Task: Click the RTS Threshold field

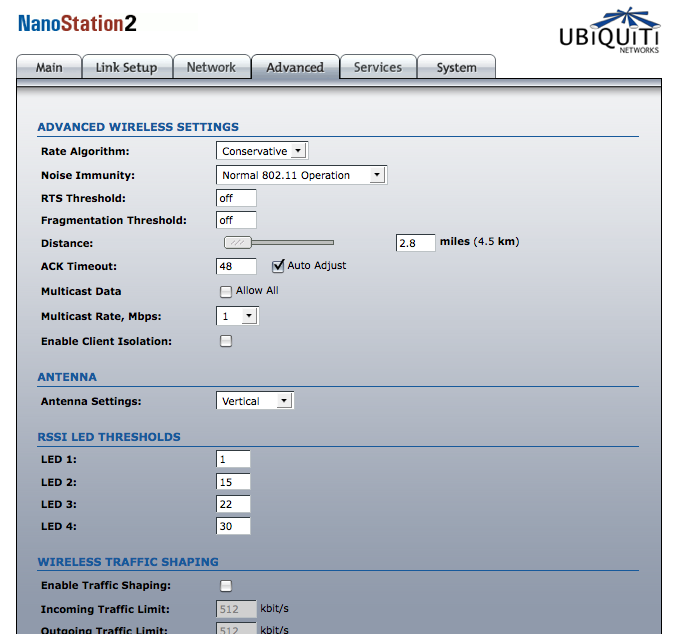Action: click(236, 198)
